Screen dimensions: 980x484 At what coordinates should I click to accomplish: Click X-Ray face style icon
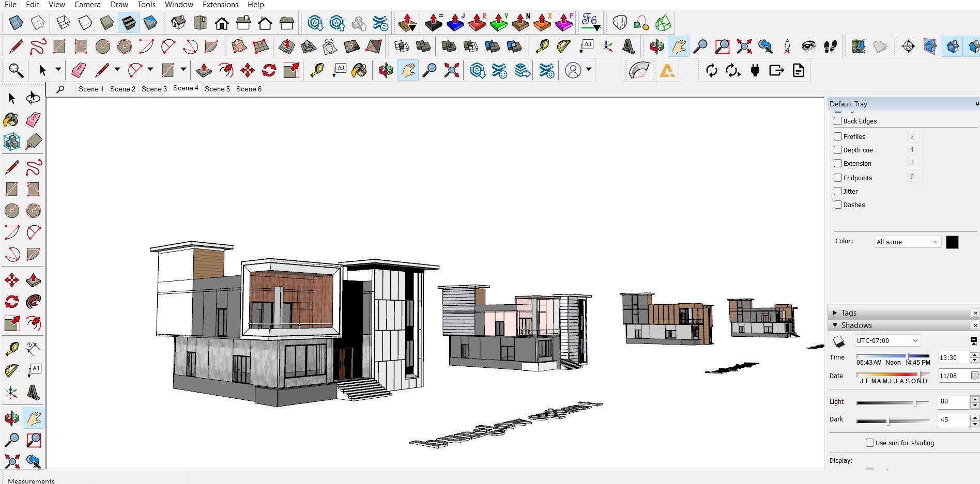16,23
